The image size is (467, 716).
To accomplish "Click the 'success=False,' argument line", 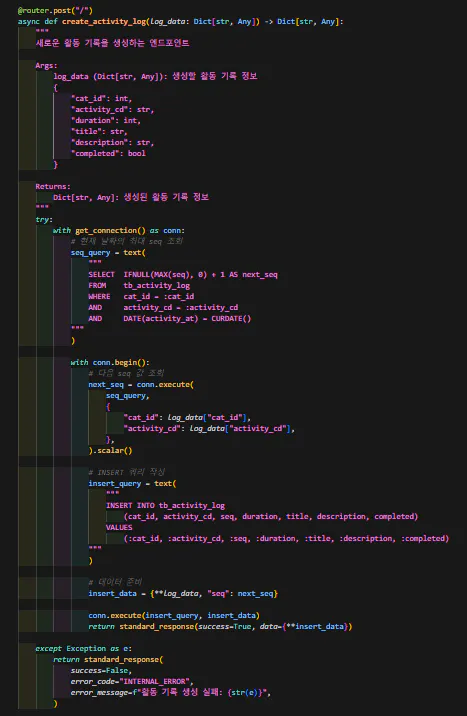I will tap(101, 670).
